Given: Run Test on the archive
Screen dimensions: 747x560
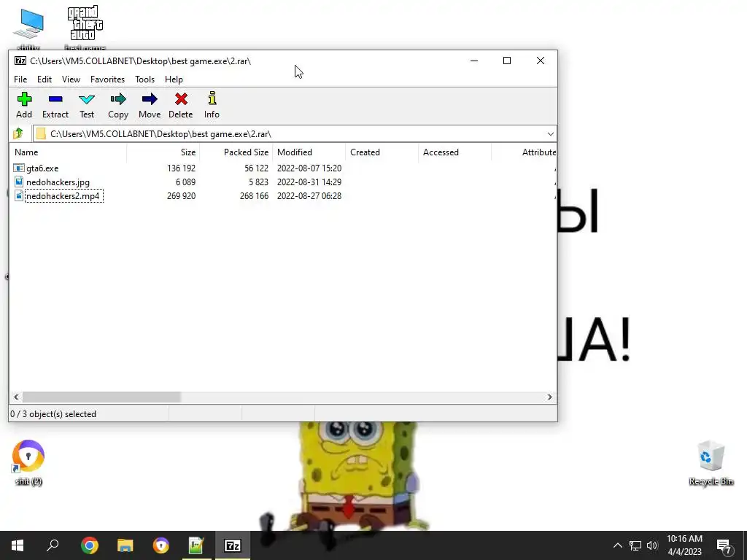Looking at the screenshot, I should [x=87, y=99].
